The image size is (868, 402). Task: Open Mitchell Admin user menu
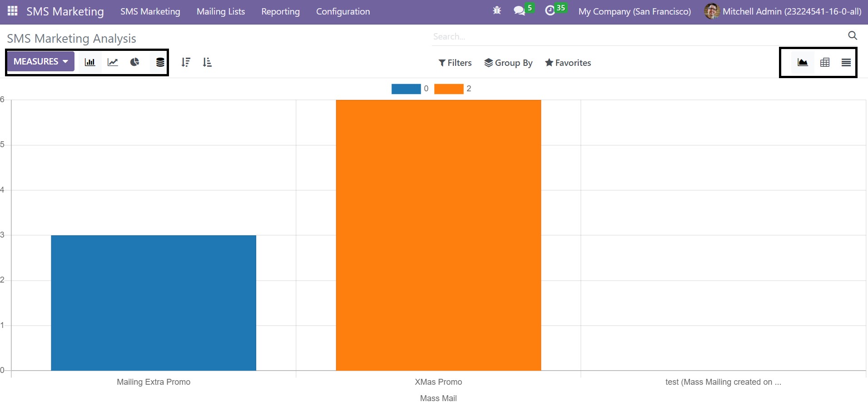783,11
